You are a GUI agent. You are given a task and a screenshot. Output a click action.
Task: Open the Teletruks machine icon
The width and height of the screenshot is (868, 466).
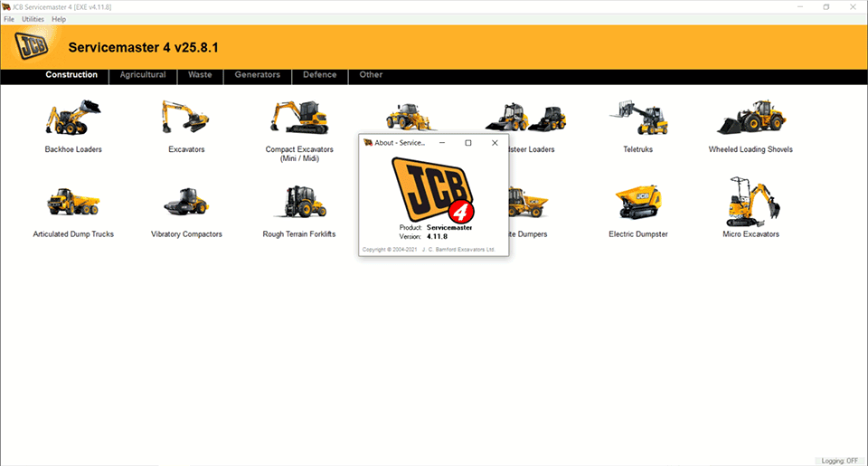(x=639, y=117)
